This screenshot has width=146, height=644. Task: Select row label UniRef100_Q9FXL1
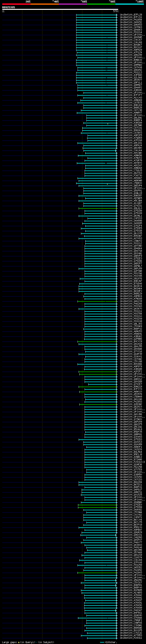pos(131,82)
